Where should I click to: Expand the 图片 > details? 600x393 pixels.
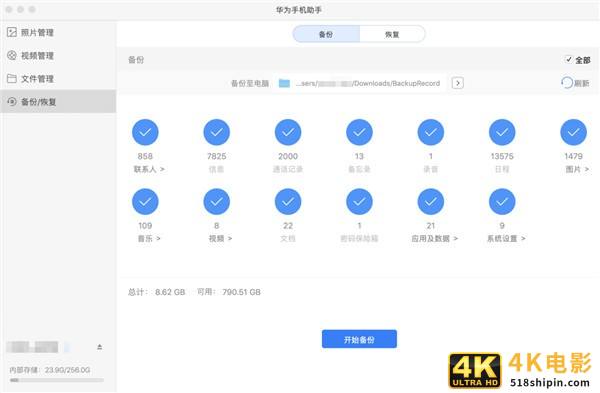pyautogui.click(x=577, y=169)
